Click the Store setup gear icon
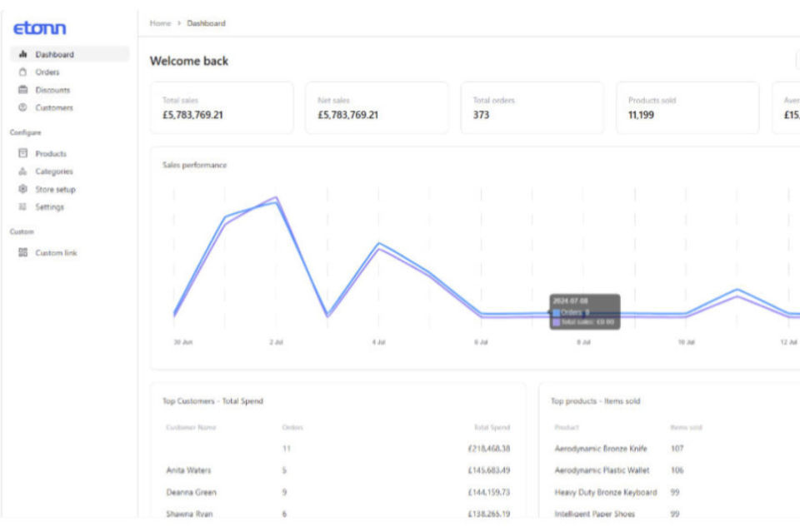This screenshot has height=532, width=800. click(x=23, y=189)
